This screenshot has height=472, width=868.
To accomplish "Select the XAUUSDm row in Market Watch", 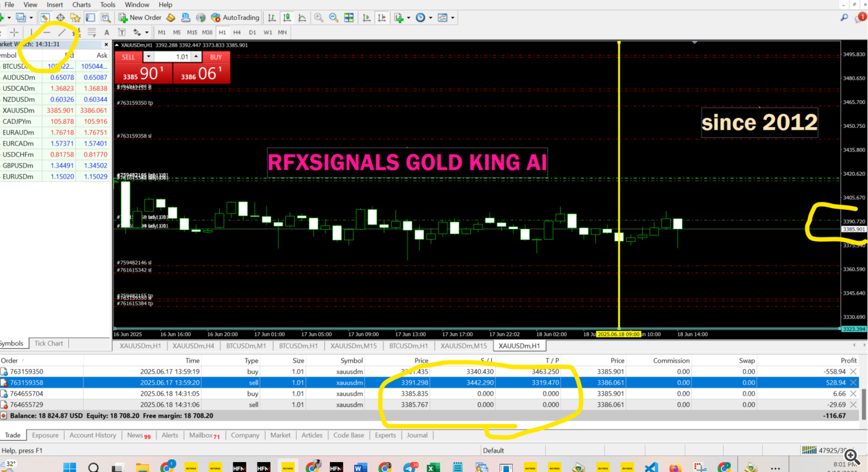I will click(x=55, y=110).
